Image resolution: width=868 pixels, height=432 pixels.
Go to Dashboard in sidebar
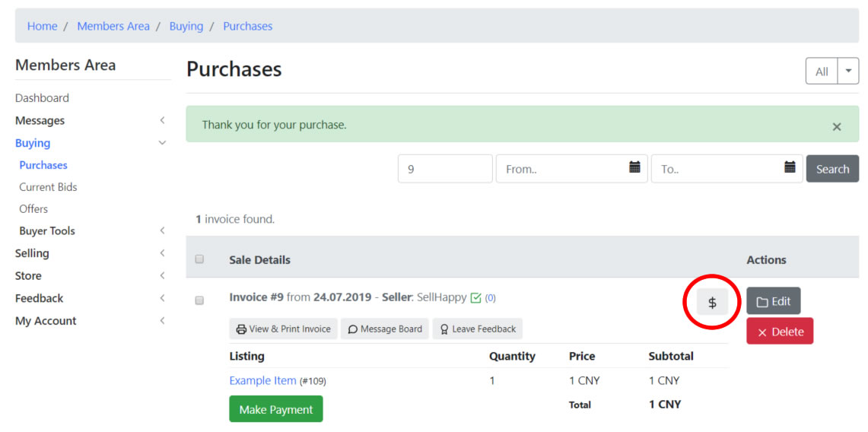click(x=42, y=98)
